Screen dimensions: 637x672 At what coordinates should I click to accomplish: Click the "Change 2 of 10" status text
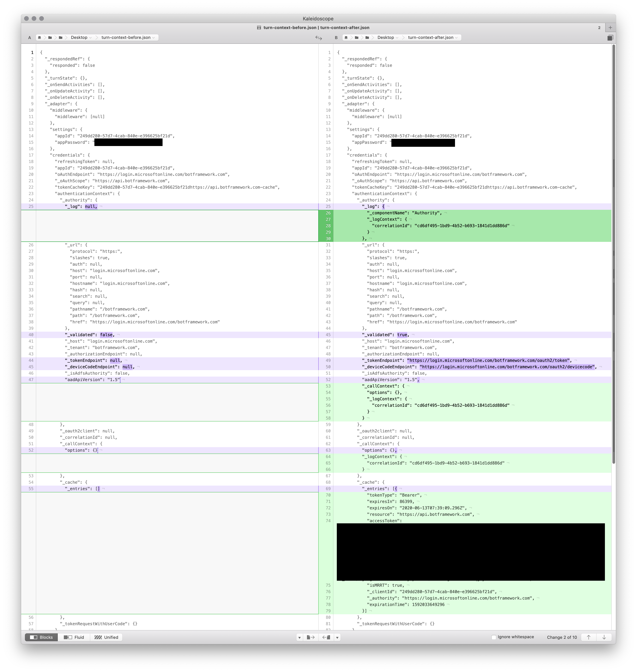(x=562, y=637)
